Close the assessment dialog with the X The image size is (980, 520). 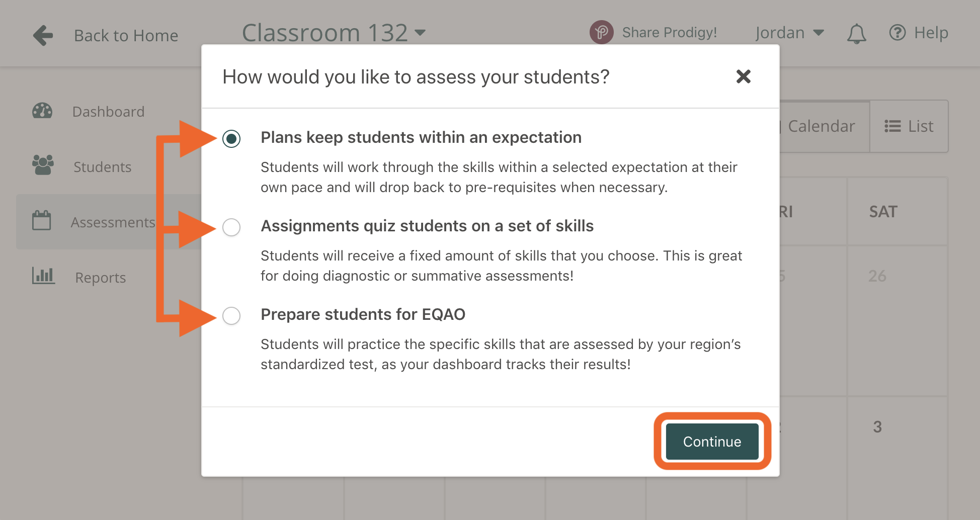click(743, 77)
